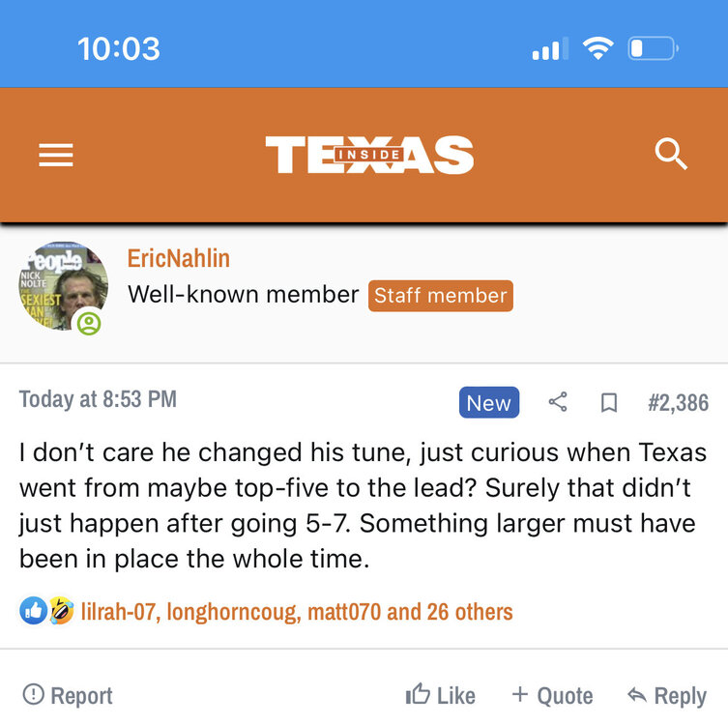View EricNahlin's avatar picture
The image size is (728, 725).
point(63,286)
